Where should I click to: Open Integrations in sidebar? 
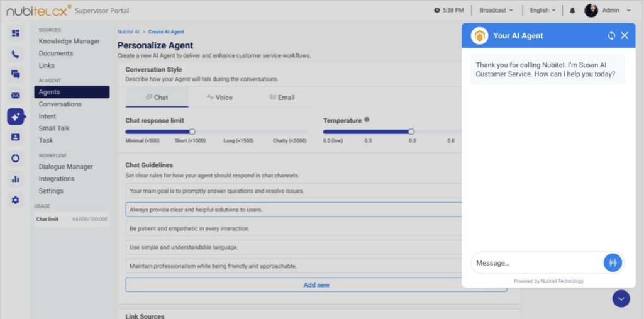coord(57,179)
